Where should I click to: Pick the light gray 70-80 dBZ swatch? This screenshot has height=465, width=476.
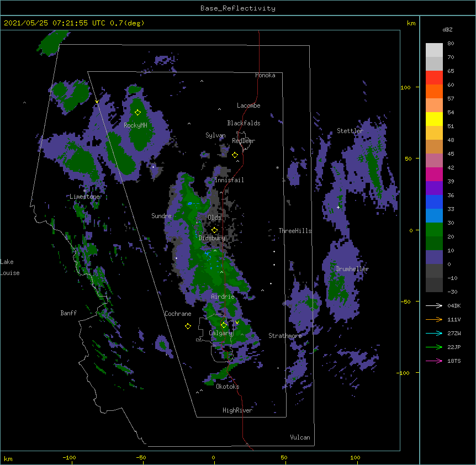[x=434, y=50]
